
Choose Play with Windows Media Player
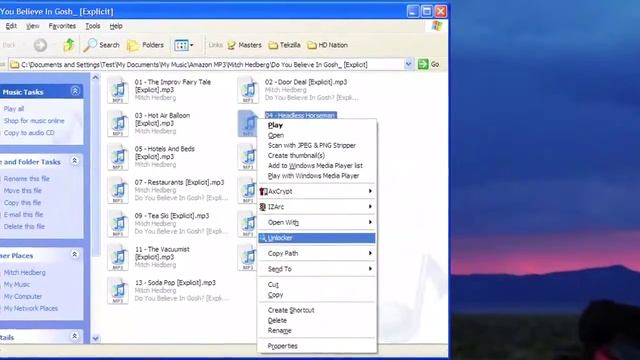317,176
